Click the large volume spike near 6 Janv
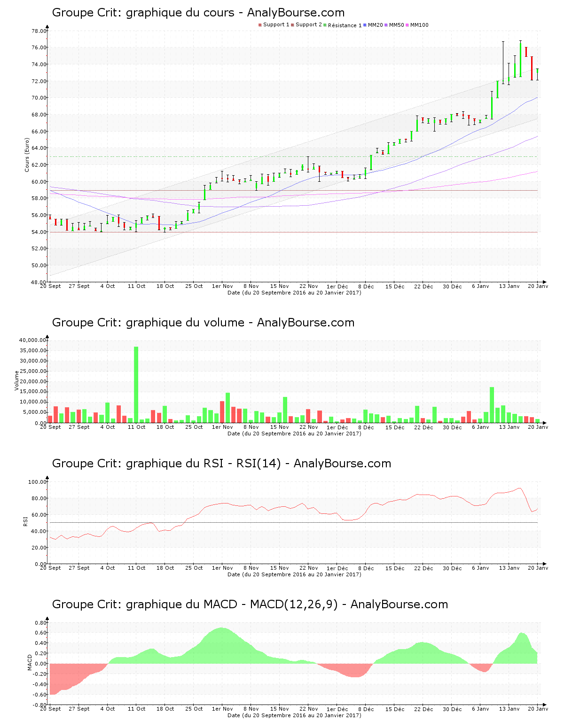This screenshot has width=564, height=728. pyautogui.click(x=492, y=404)
